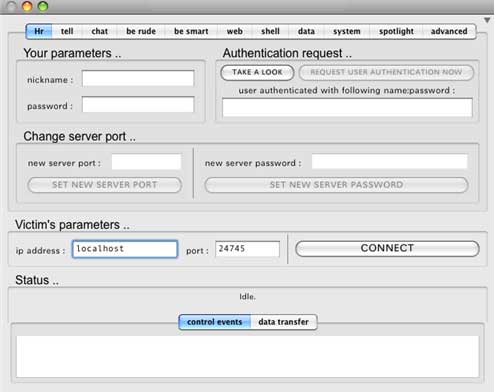Click SET NEW SERVER PORT button

[105, 185]
